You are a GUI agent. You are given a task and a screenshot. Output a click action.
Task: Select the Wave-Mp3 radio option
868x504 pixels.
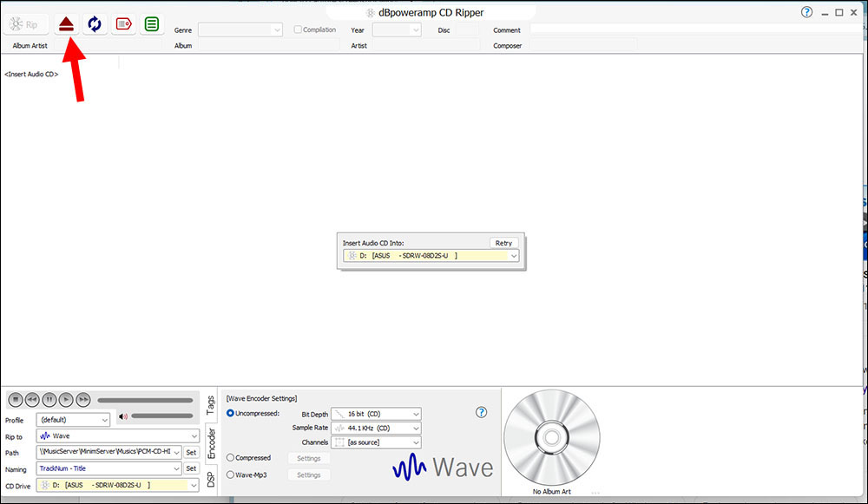click(231, 475)
